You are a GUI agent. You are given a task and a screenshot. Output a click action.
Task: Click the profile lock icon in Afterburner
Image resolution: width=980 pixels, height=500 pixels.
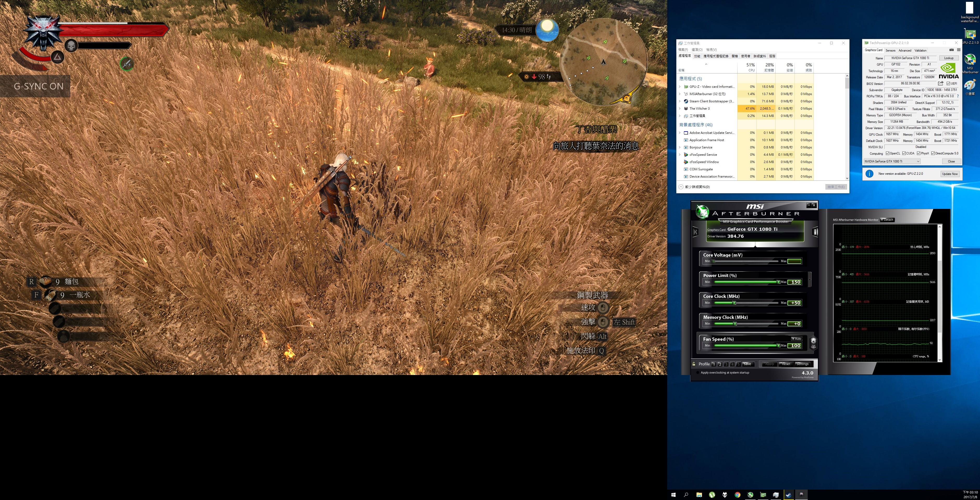694,364
